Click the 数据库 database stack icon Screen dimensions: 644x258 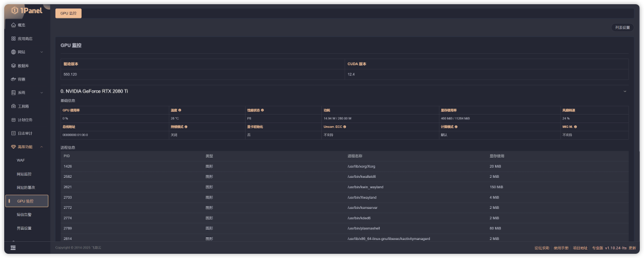[x=14, y=66]
